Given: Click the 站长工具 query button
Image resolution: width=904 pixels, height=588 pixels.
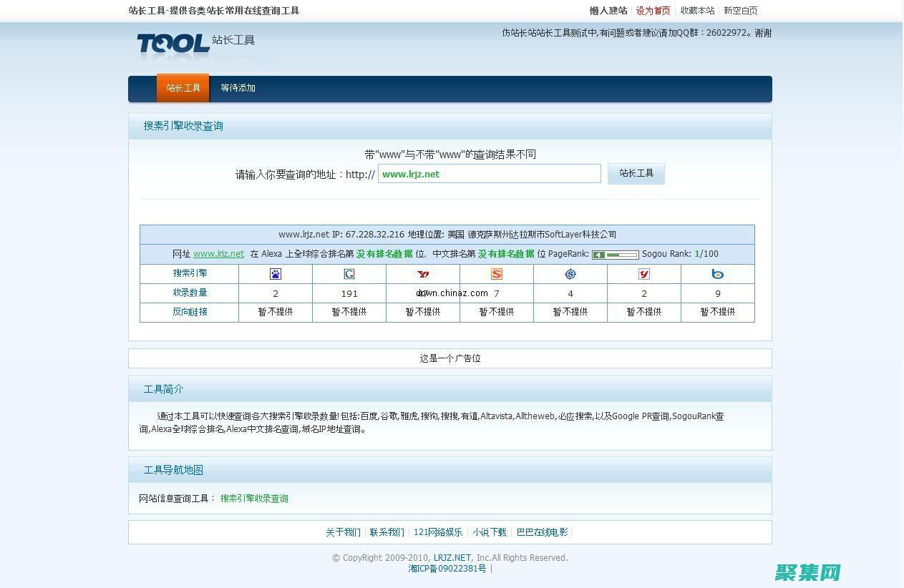Looking at the screenshot, I should pos(636,173).
